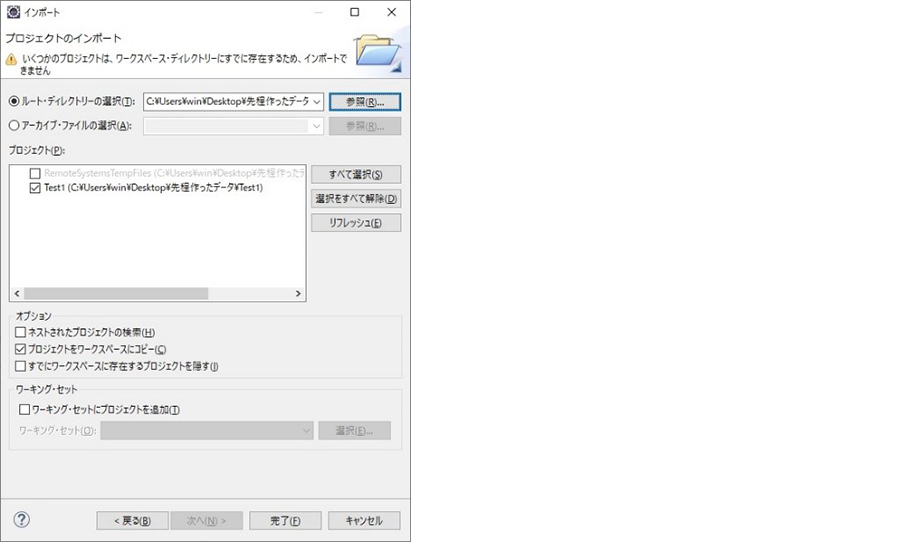Select the RemoteSystemsTempFiles row text
Viewport: 900px width, 544px height.
[174, 173]
